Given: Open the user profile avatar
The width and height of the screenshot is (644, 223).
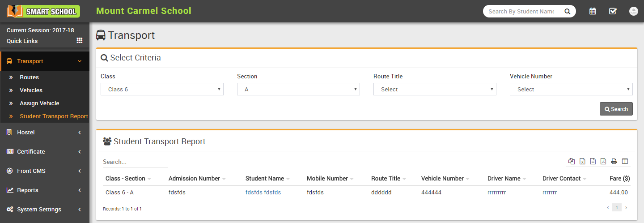Looking at the screenshot, I should coord(633,11).
